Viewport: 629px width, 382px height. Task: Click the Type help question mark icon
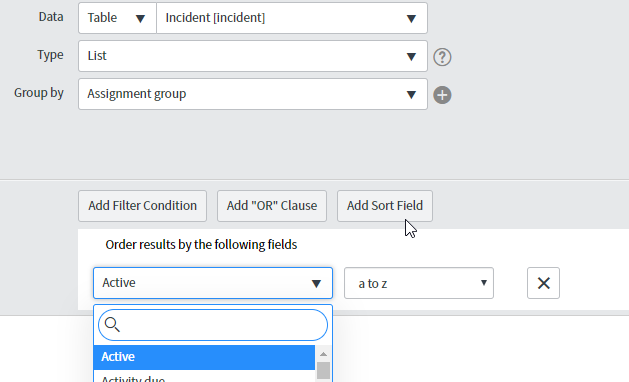tap(442, 57)
